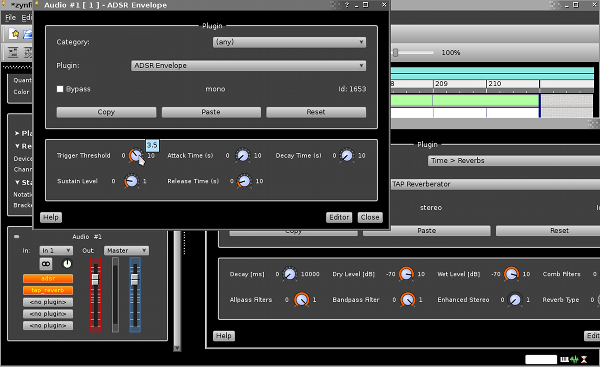Enable the Bypass checkbox

click(60, 89)
